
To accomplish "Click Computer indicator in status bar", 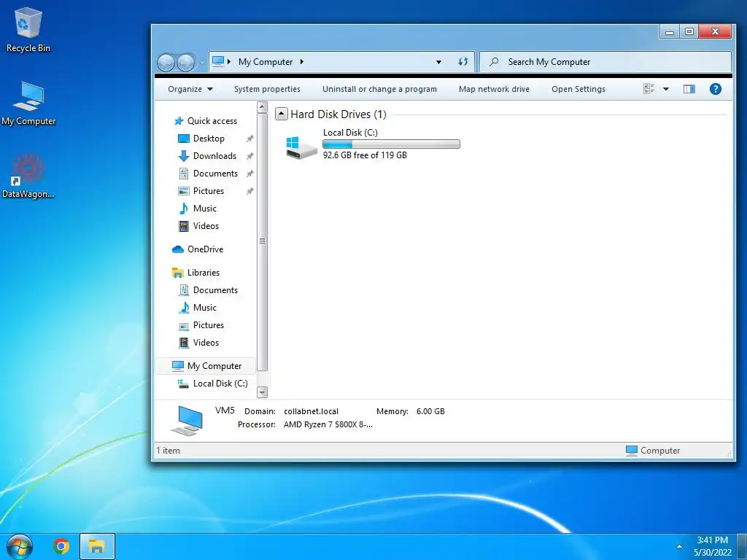I will 653,451.
